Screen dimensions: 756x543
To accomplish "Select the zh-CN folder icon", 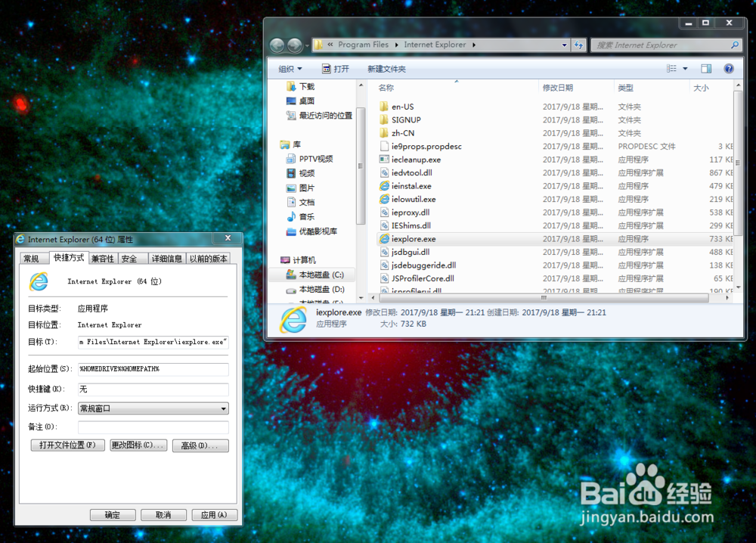I will [384, 132].
